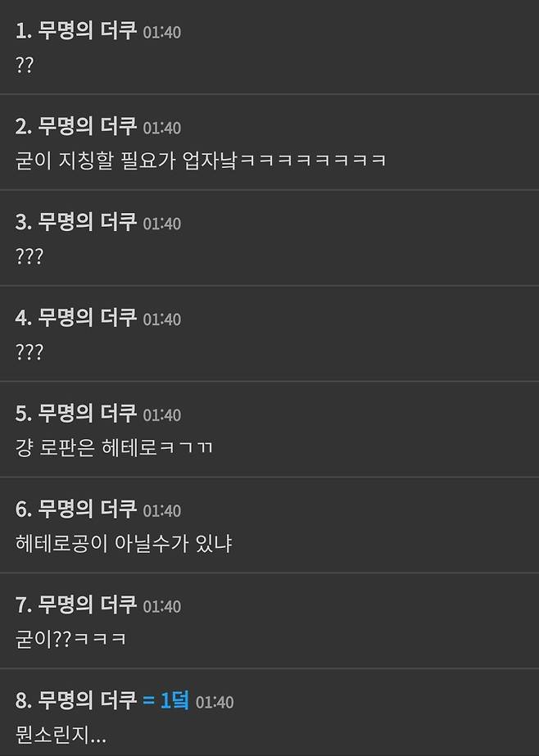Click comment 8 text 뭔소린지...

[x=61, y=735]
